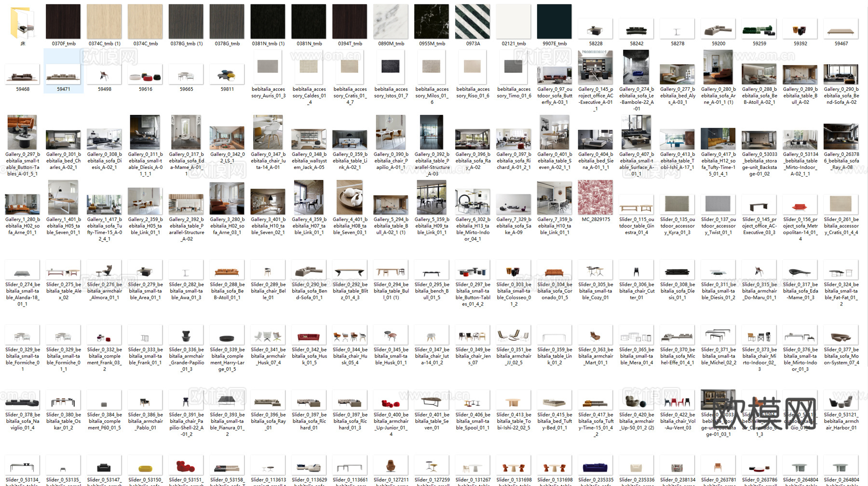Pick the 0890M_tmb white marble texture
The image size is (868, 486).
[391, 22]
